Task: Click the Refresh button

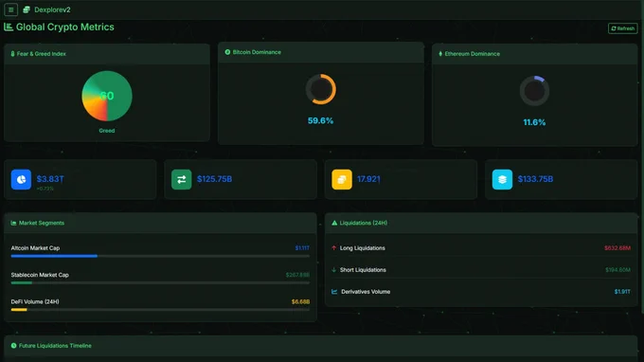Action: [x=622, y=28]
